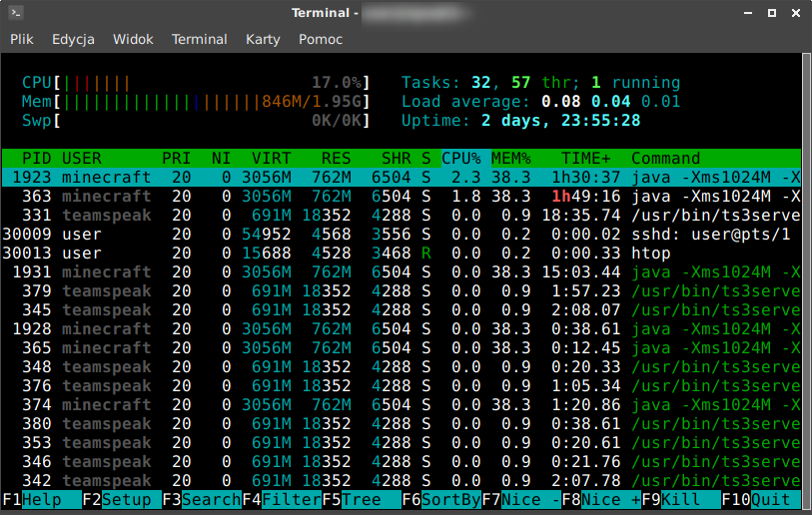The height and width of the screenshot is (515, 812).
Task: Open the Edycja menu
Action: 73,39
